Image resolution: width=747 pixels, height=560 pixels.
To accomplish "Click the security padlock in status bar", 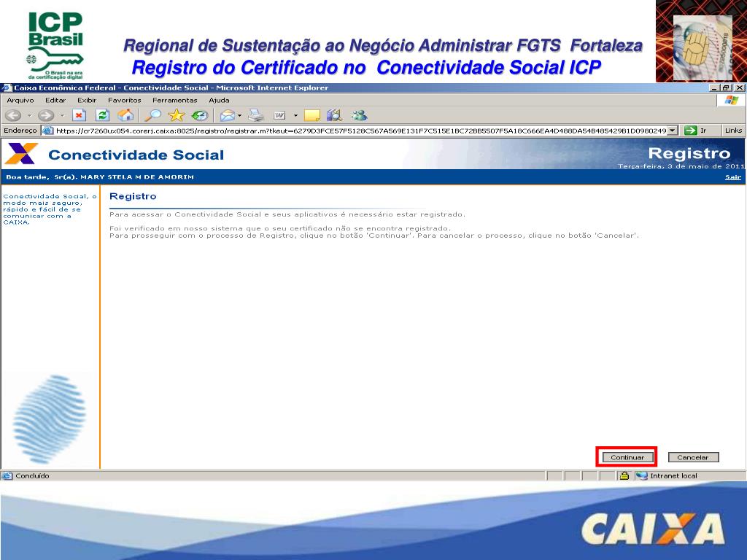I will tap(624, 475).
